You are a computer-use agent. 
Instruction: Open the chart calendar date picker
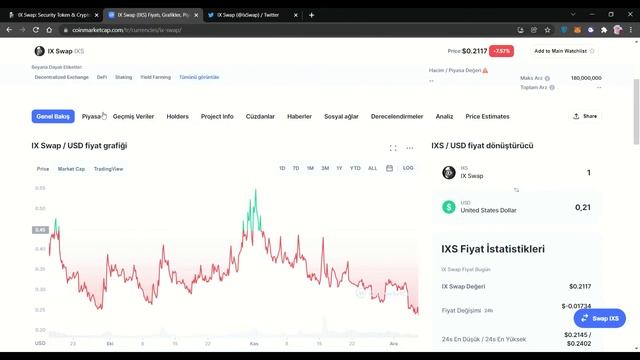(389, 168)
